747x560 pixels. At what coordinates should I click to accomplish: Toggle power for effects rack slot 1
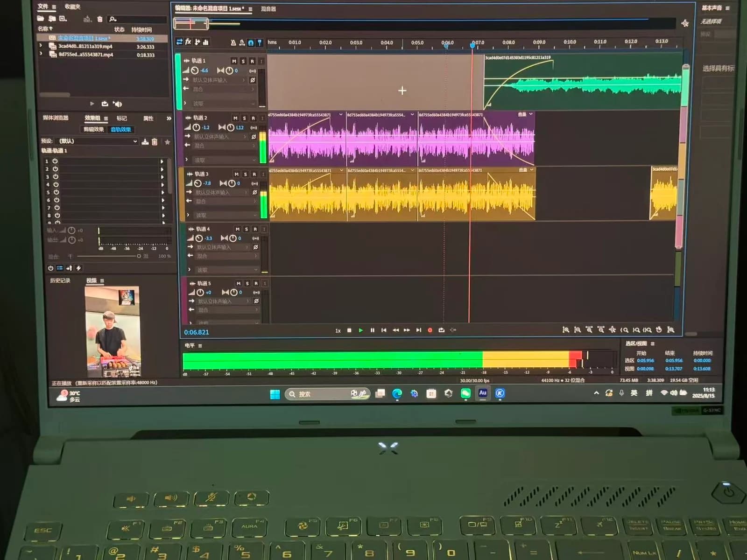pyautogui.click(x=55, y=161)
